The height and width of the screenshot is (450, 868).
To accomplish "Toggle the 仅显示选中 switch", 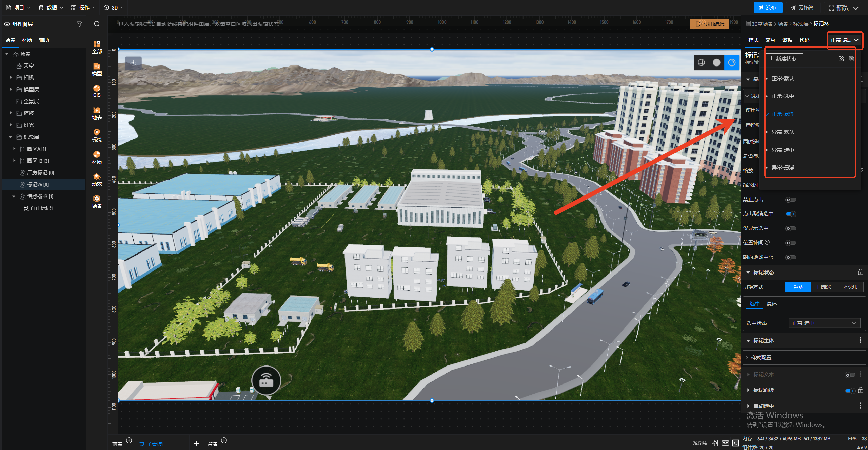I will click(x=790, y=228).
